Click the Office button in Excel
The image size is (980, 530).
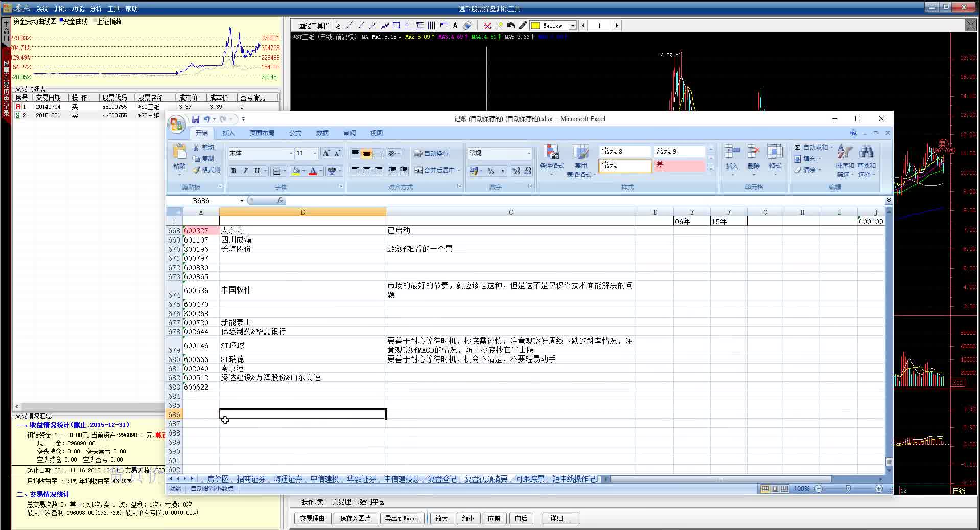(176, 125)
